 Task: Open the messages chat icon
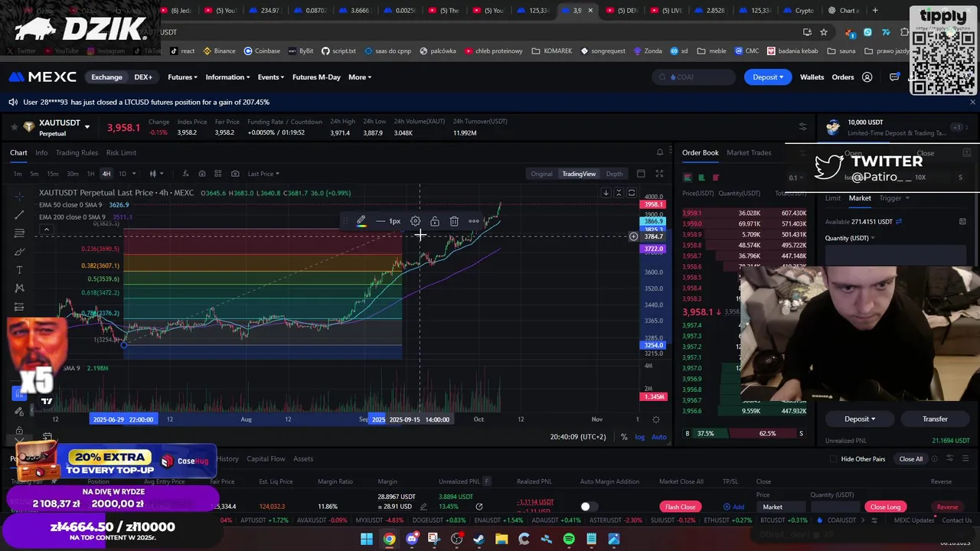tap(894, 77)
